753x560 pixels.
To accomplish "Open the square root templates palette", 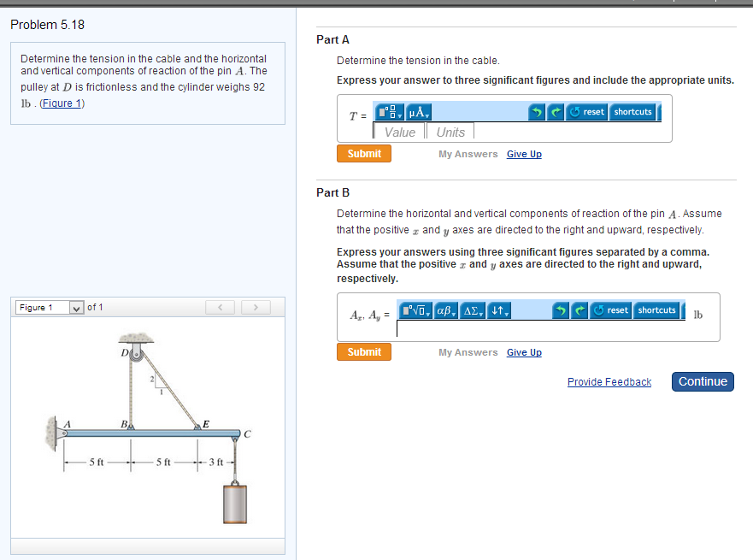I will click(x=412, y=310).
